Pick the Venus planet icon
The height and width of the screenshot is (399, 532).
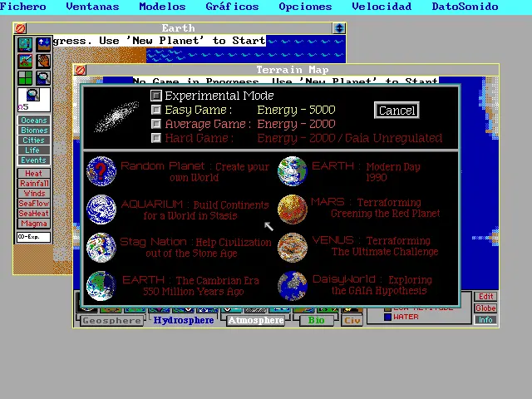[x=293, y=247]
